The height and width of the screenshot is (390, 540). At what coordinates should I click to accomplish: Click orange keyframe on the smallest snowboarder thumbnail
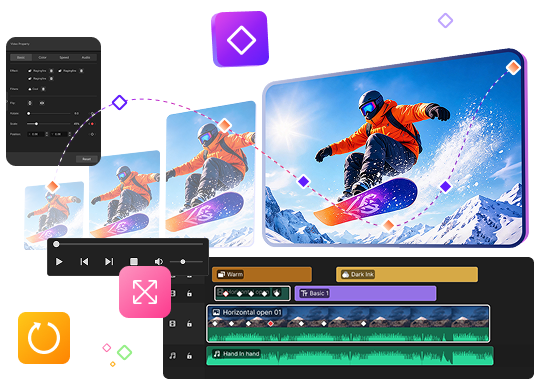click(53, 186)
